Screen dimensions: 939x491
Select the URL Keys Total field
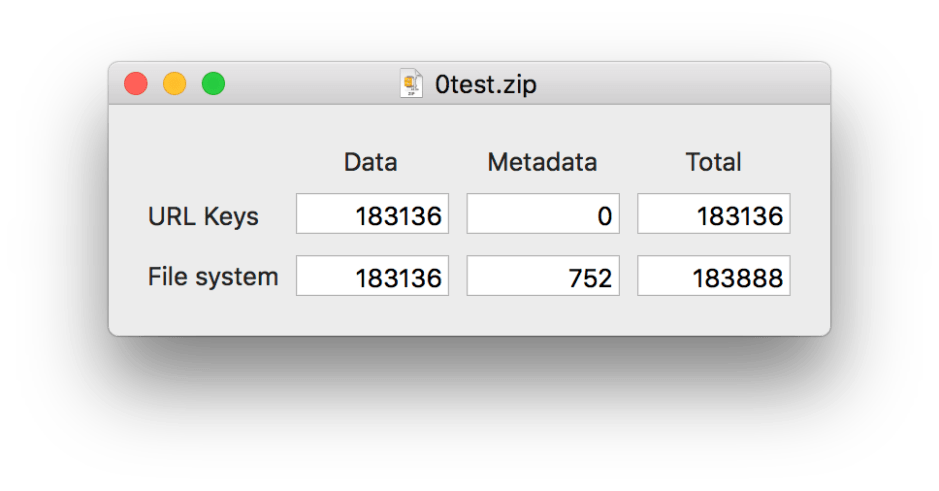pyautogui.click(x=713, y=214)
